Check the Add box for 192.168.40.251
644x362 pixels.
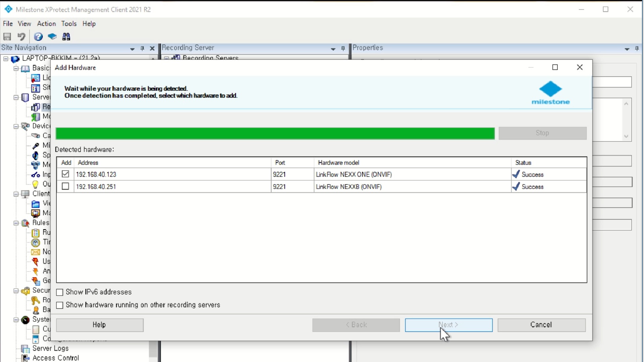pos(65,186)
